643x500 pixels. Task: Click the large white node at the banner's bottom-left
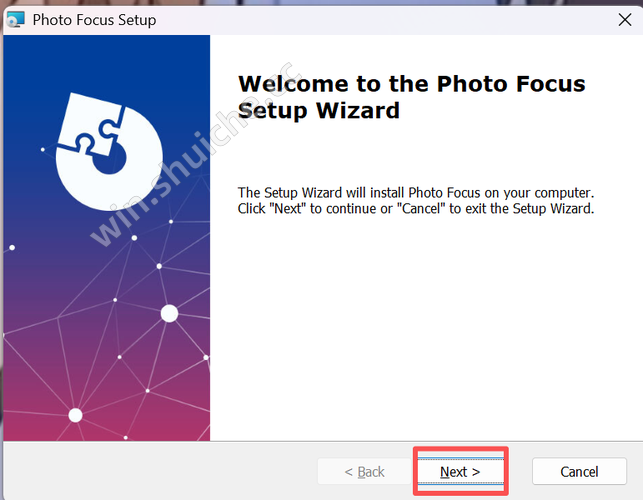75,415
